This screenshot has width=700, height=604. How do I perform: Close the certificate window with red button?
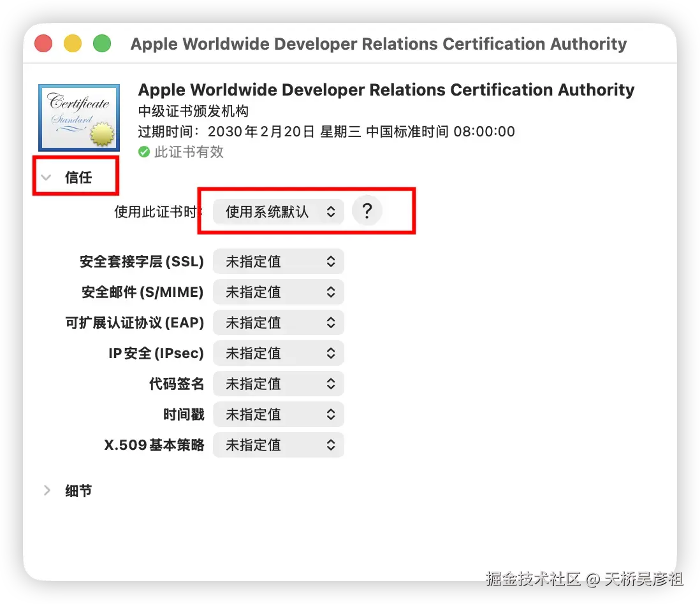[x=43, y=43]
